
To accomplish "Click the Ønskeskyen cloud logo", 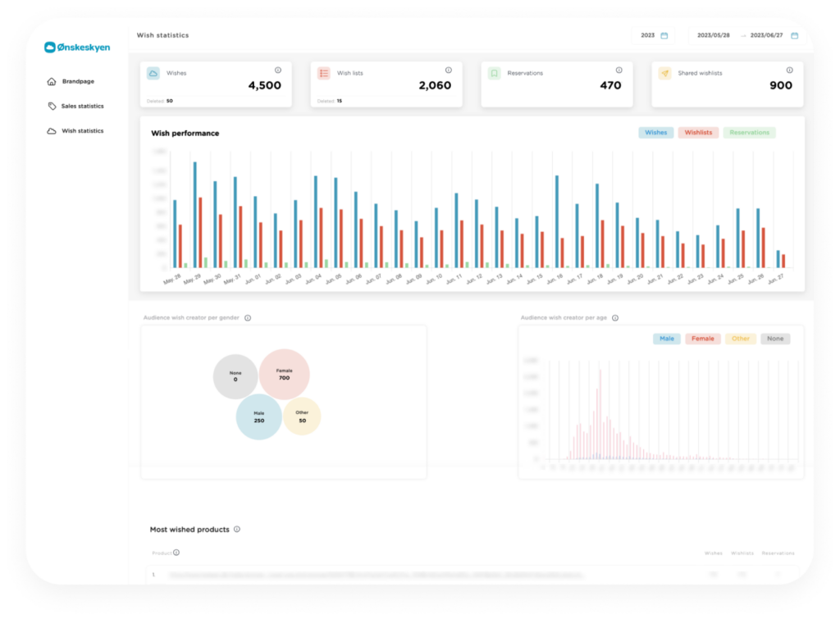I will pos(50,48).
